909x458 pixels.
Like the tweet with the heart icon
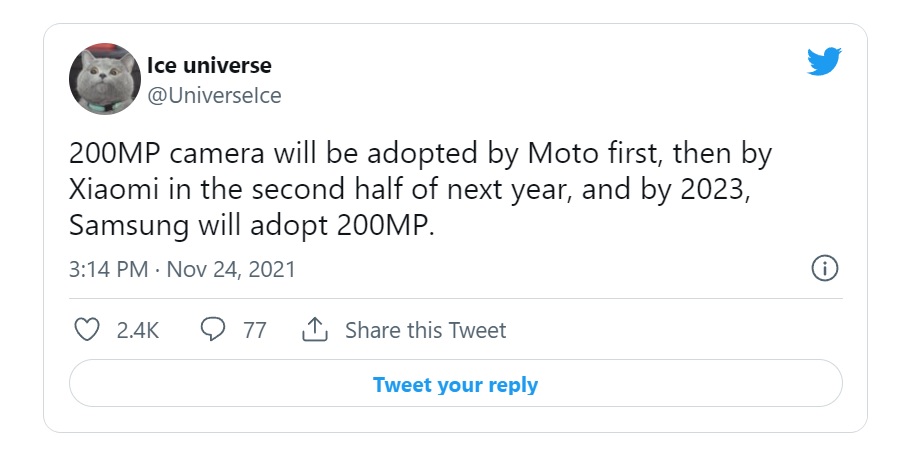pyautogui.click(x=88, y=330)
